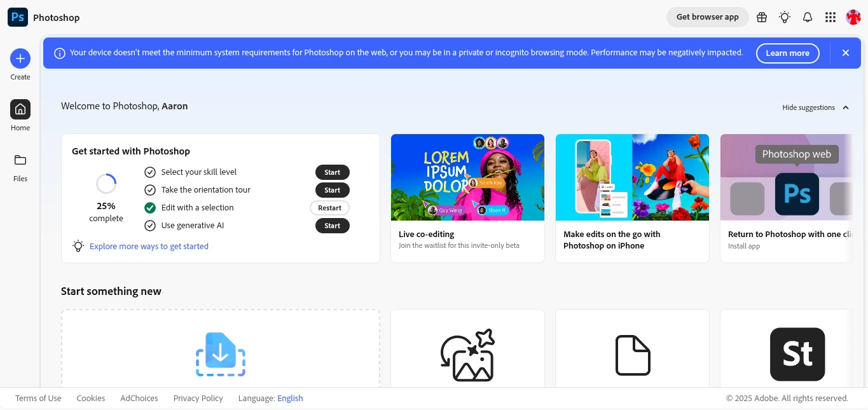
Task: Open AdChoices footer link
Action: tap(139, 399)
